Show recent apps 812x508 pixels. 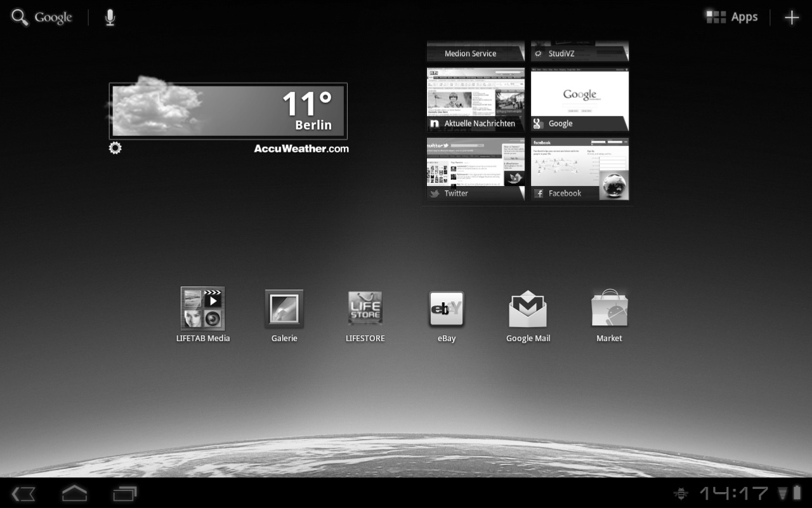125,493
